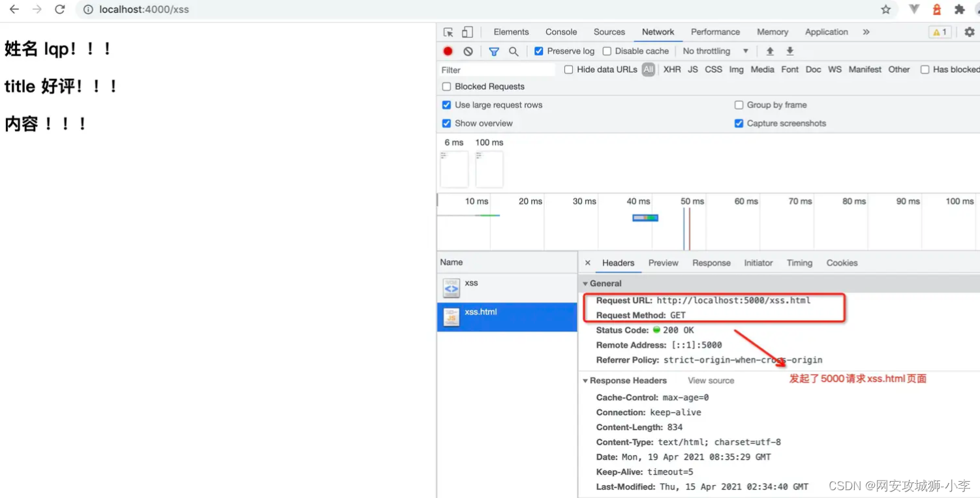Enable the Disable cache checkbox
The height and width of the screenshot is (498, 980).
click(x=607, y=51)
